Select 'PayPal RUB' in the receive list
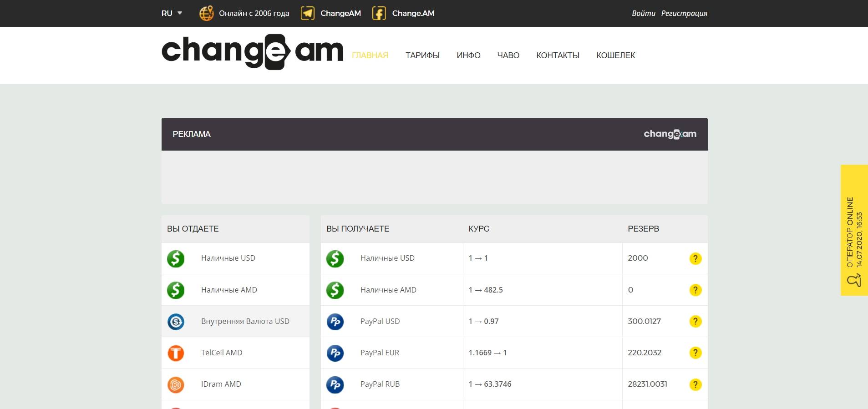The height and width of the screenshot is (409, 868). pos(380,384)
